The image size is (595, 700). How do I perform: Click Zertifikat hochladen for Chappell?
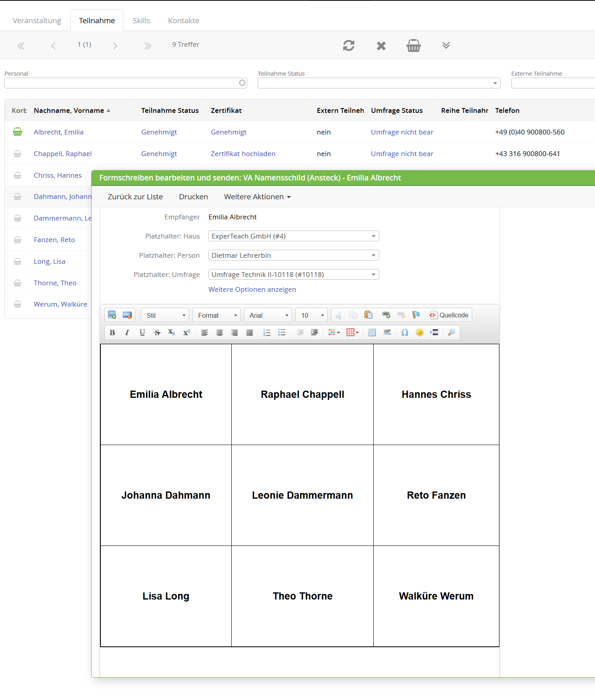click(243, 154)
